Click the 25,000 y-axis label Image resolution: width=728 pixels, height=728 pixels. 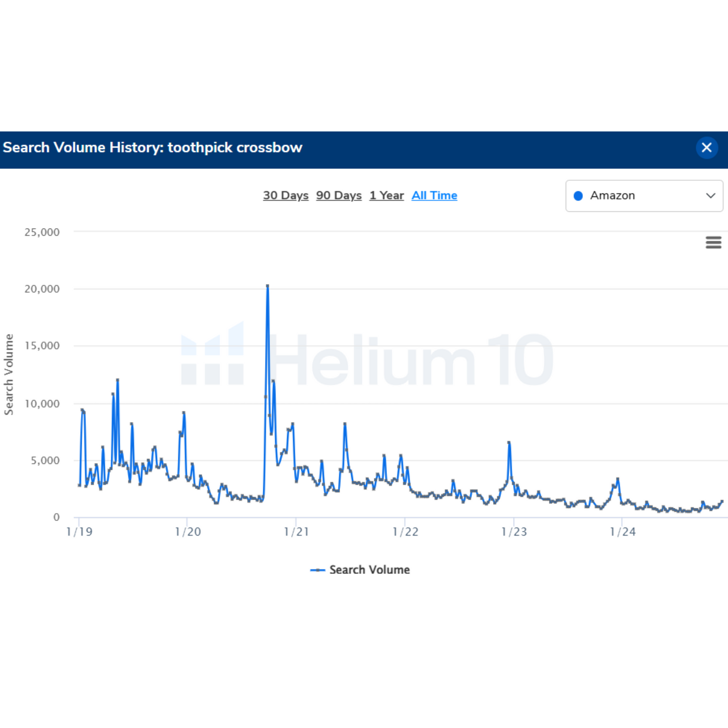click(42, 232)
